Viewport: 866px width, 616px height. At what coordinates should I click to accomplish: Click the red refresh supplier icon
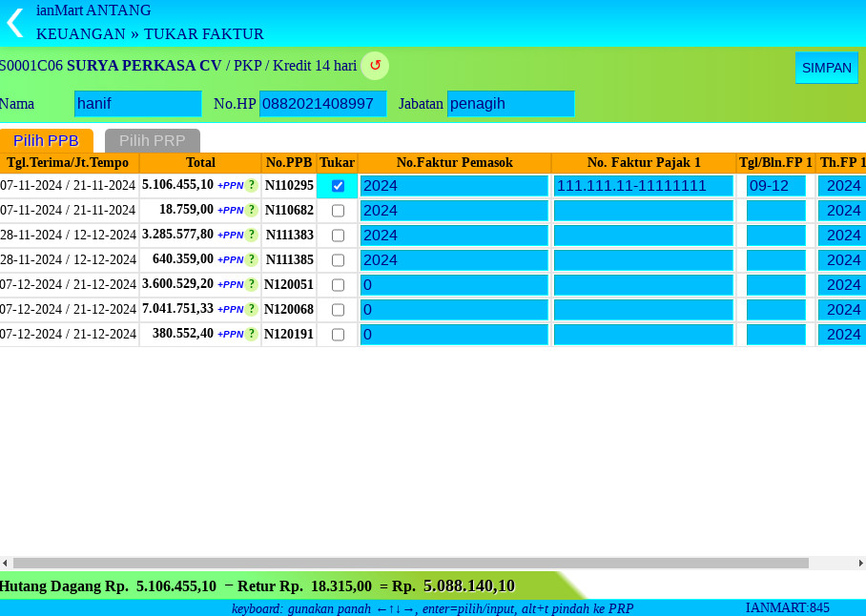point(375,66)
